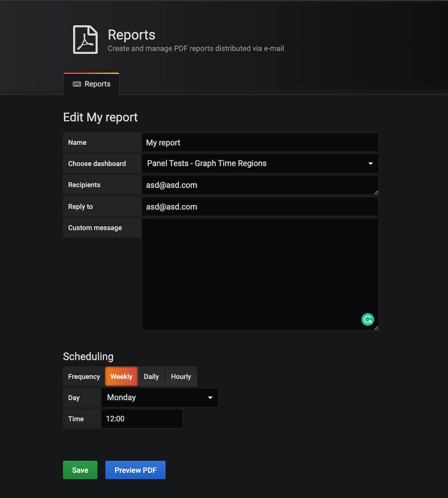Click the Reply to input field
The height and width of the screenshot is (498, 448).
[260, 207]
